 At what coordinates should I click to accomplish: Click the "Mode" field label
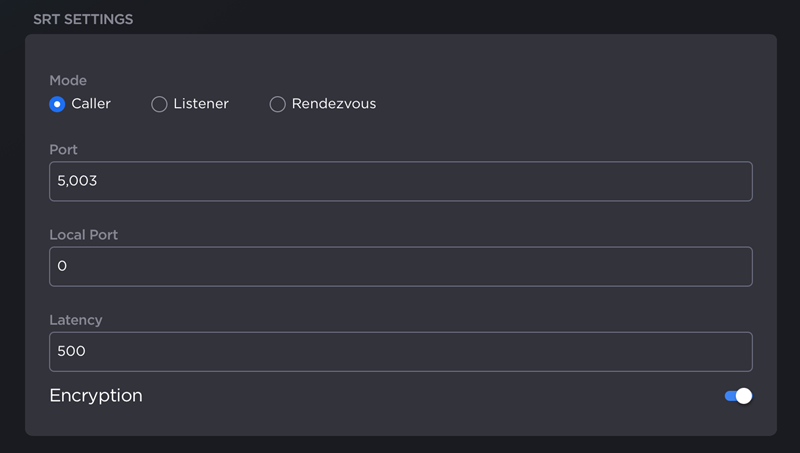pos(68,80)
